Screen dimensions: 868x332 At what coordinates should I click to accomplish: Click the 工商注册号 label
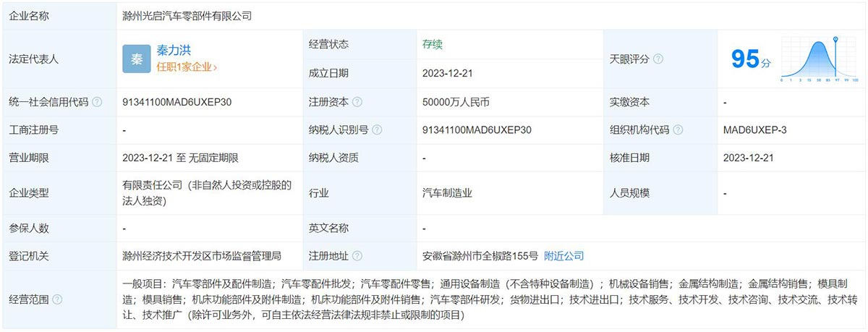click(x=34, y=130)
